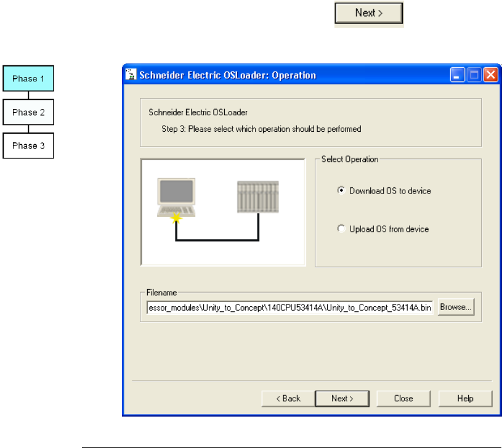Viewport: 502px width, 448px height.
Task: Click the PLC rack device illustration
Action: [x=258, y=197]
